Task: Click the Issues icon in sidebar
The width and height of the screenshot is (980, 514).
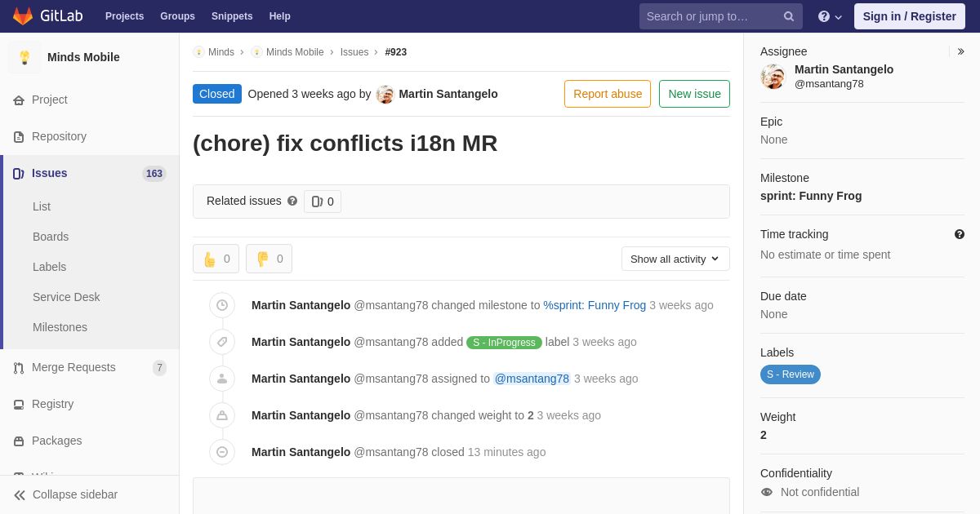Action: [19, 173]
